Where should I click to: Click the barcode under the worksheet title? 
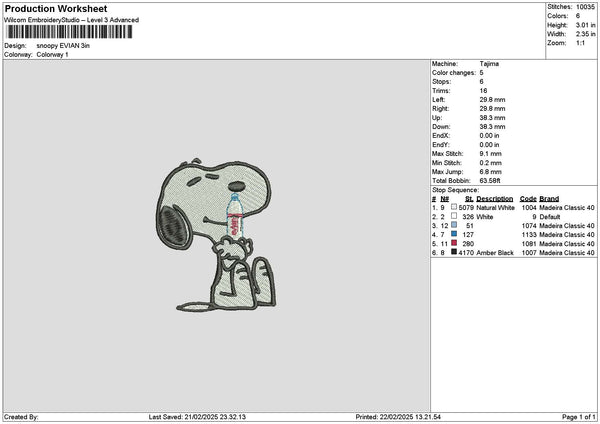click(x=69, y=32)
